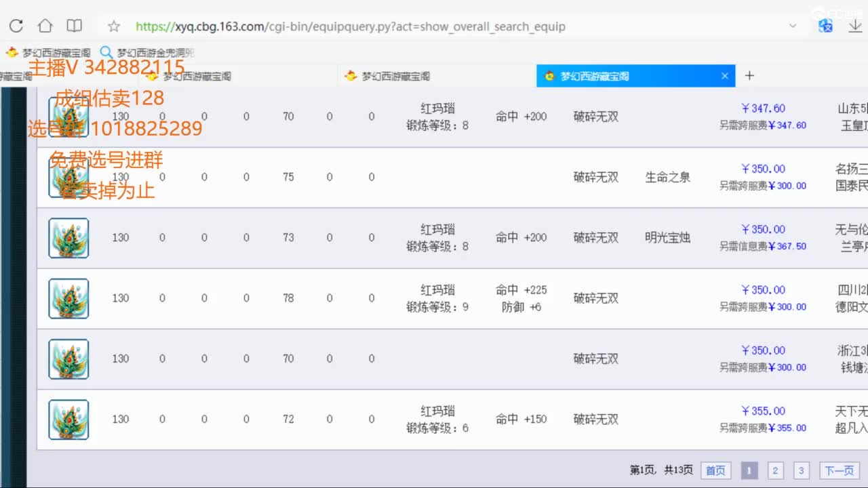
Task: Click the ¥355.00 price
Action: (763, 411)
